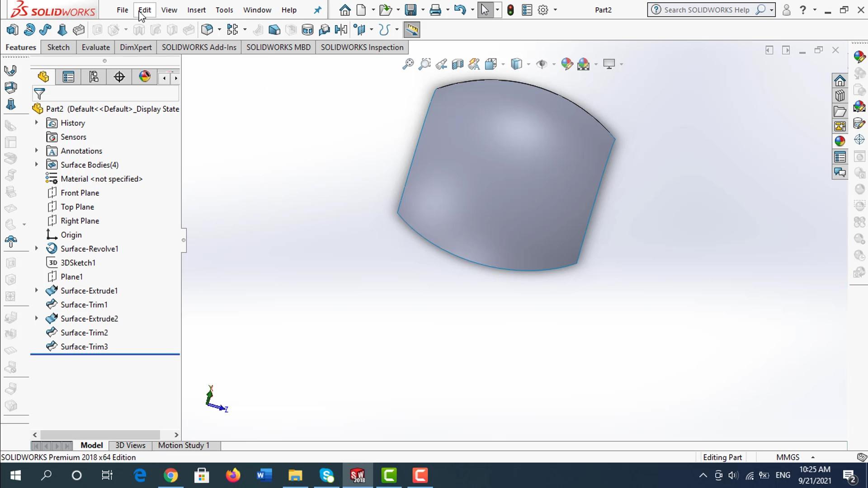
Task: Open the DimXpertManager crosshair tab
Action: tap(119, 77)
